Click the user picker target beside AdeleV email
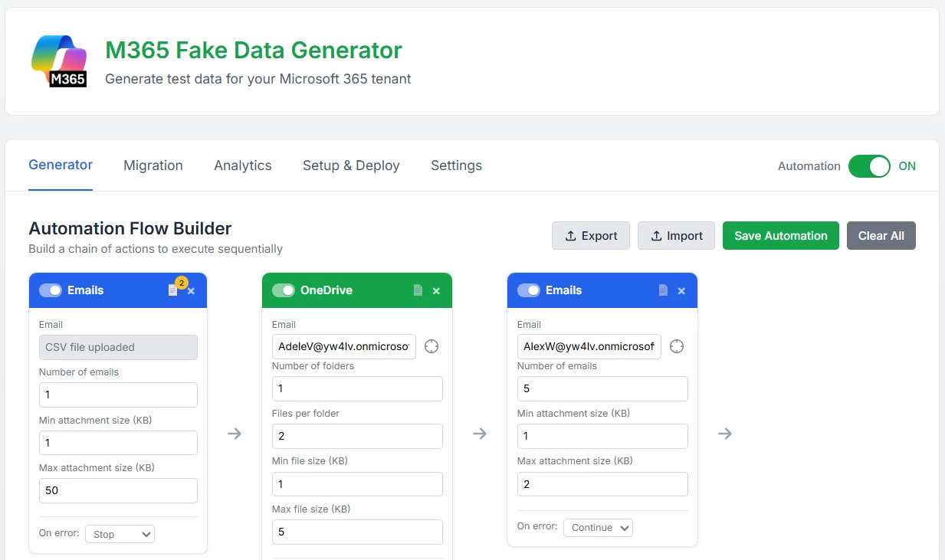The width and height of the screenshot is (945, 560). click(431, 346)
